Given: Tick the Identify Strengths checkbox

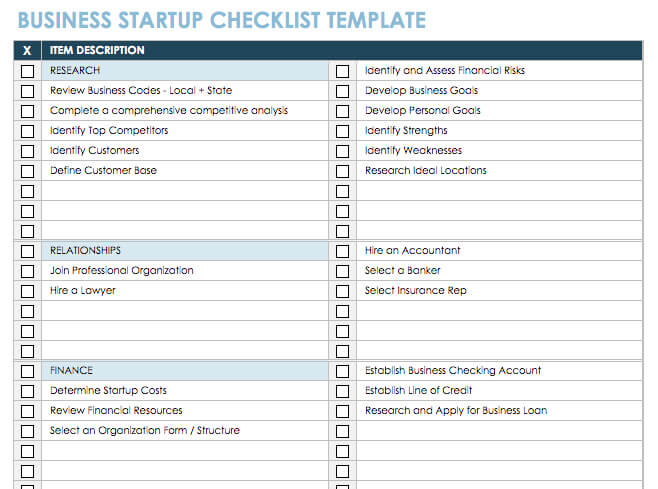Looking at the screenshot, I should click(x=343, y=131).
